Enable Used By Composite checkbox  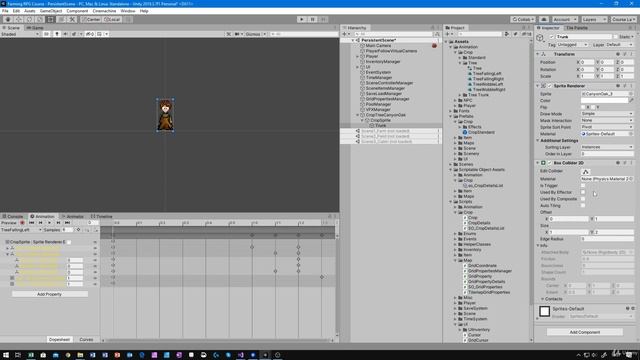tap(583, 199)
